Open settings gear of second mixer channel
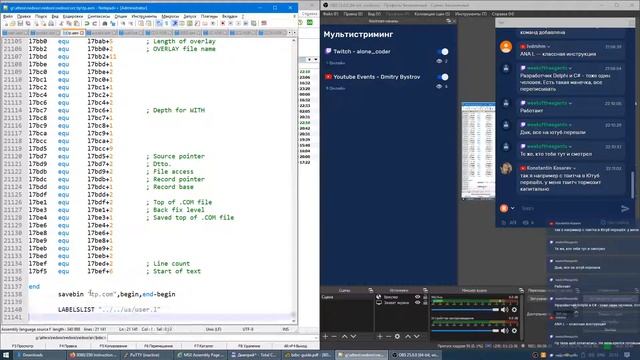The width and height of the screenshot is (640, 360). point(514,331)
